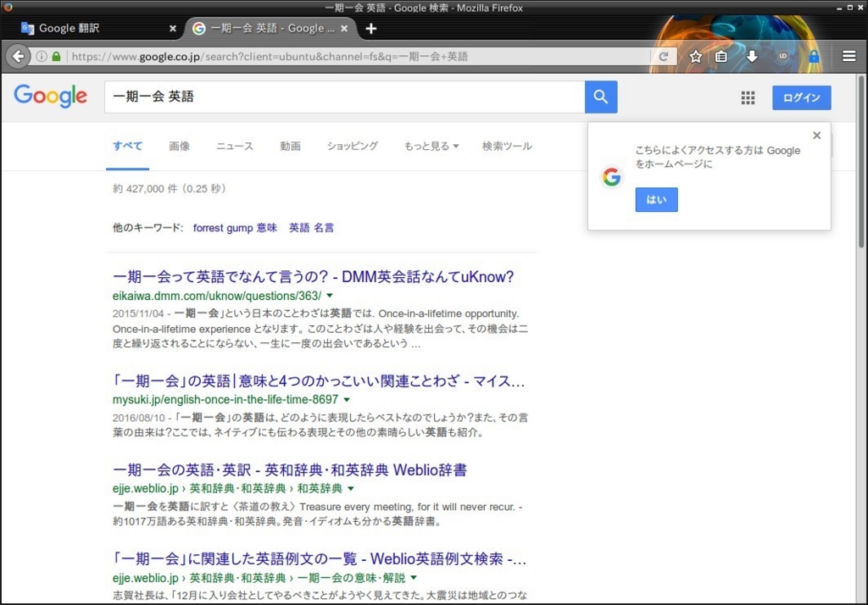Switch to the Google 翻訳 tab
The width and height of the screenshot is (868, 605).
[x=98, y=28]
